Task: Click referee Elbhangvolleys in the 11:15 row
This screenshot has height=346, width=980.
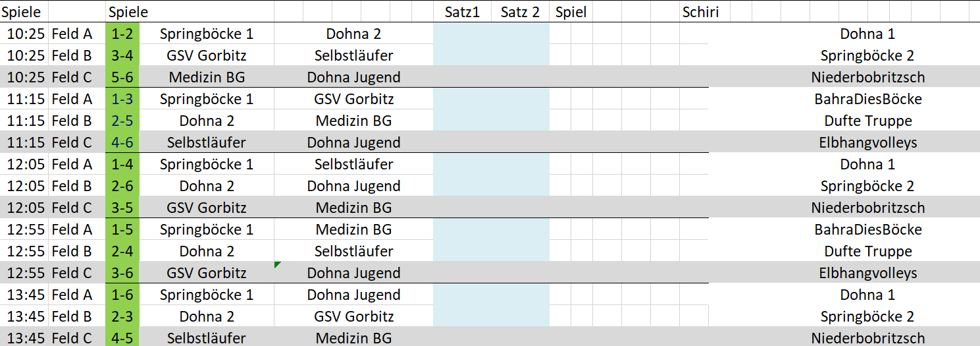Action: click(x=867, y=142)
